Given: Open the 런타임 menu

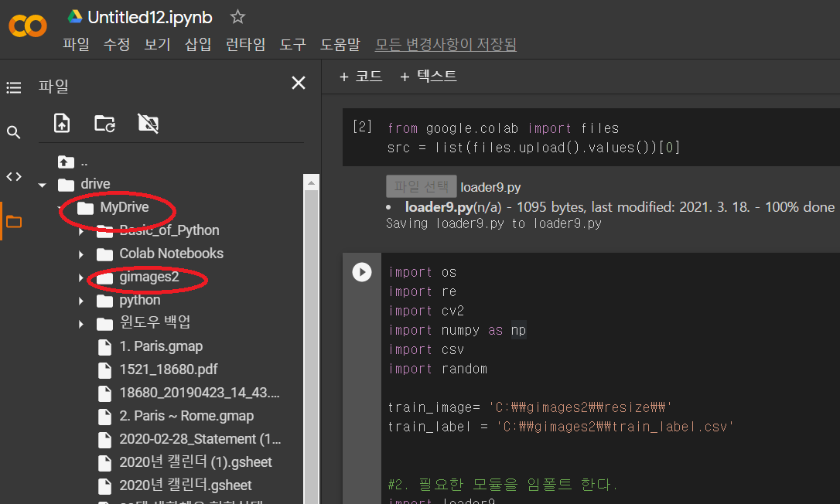Looking at the screenshot, I should pyautogui.click(x=245, y=45).
